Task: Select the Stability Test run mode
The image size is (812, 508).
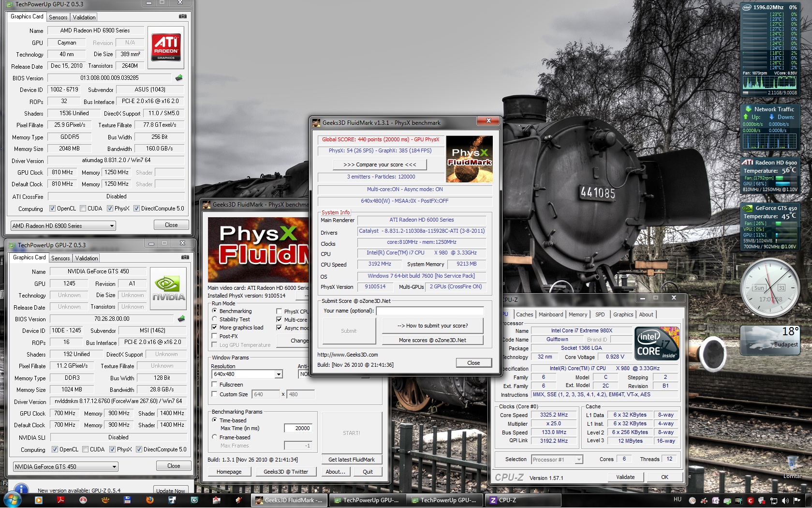Action: (x=215, y=319)
